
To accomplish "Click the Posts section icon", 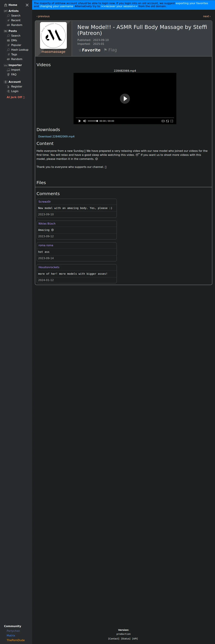I will click(x=6, y=31).
